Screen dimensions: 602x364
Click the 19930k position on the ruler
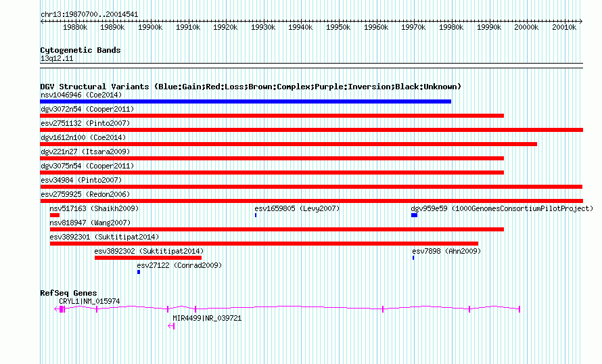pos(263,27)
